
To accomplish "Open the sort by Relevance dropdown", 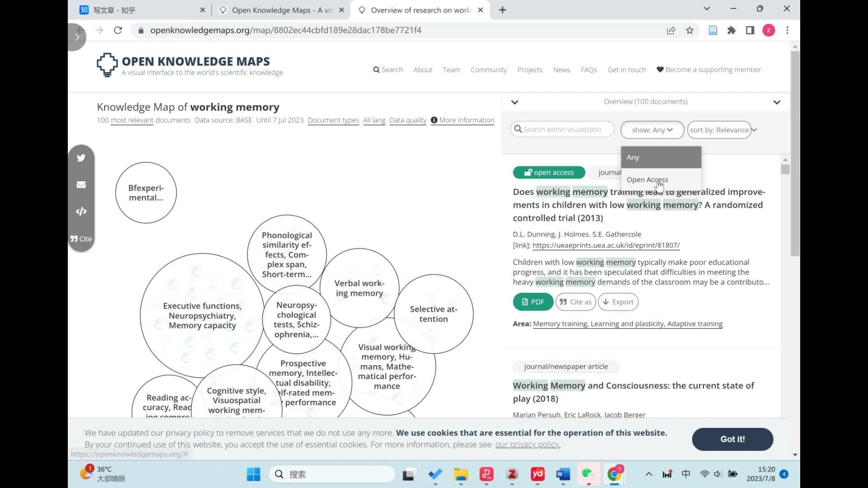I will click(x=720, y=130).
